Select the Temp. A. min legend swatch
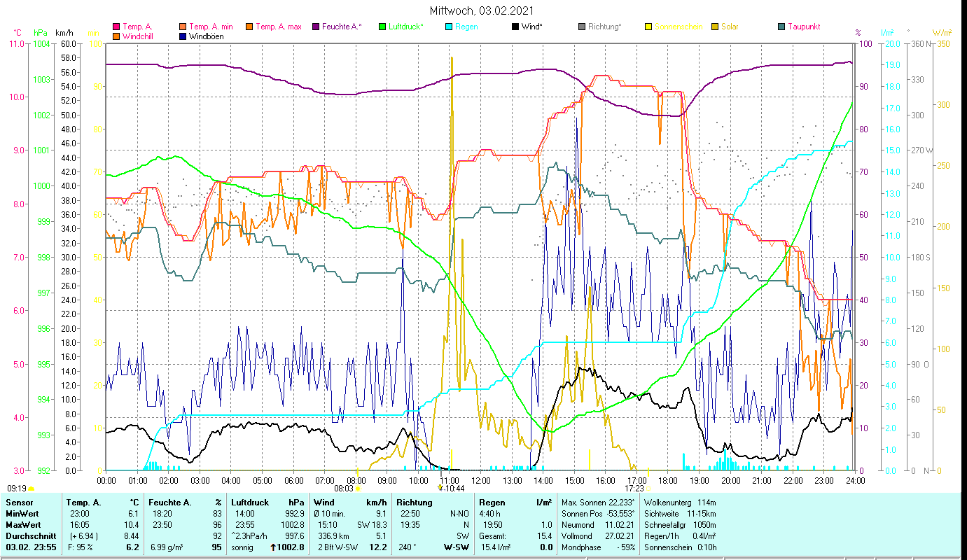The width and height of the screenshot is (967, 560). coord(183,27)
